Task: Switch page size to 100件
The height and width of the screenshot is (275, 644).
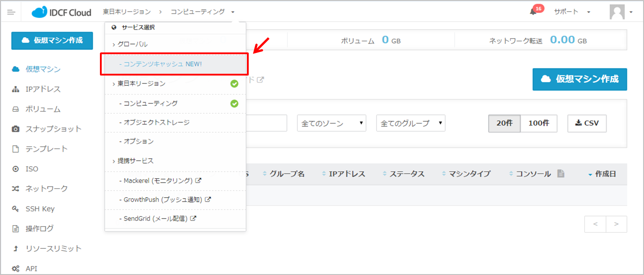Action: pyautogui.click(x=539, y=123)
